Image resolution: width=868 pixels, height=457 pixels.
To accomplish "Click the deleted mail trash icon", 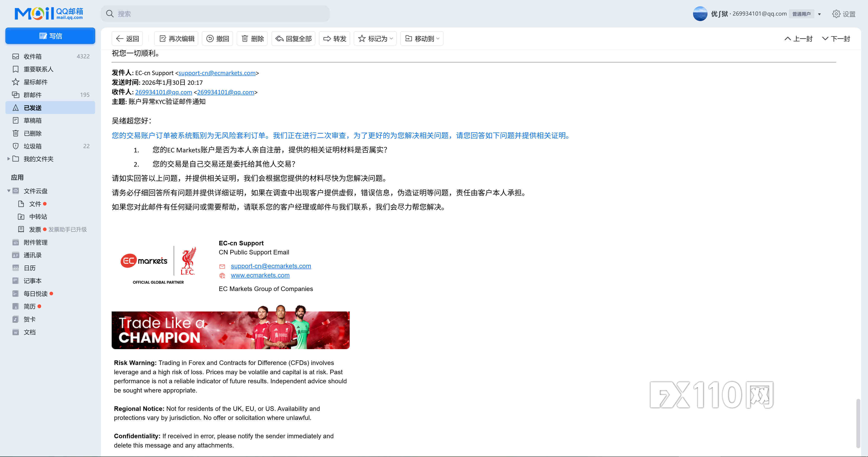I will 16,133.
